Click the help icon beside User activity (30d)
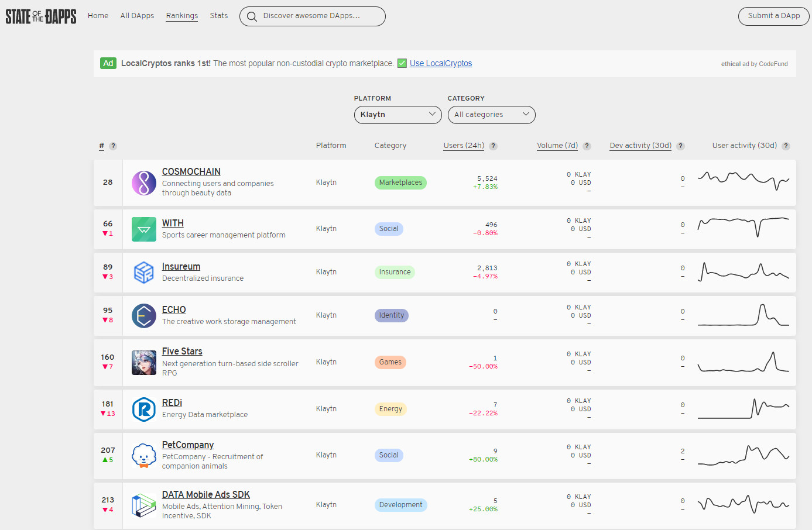 786,146
